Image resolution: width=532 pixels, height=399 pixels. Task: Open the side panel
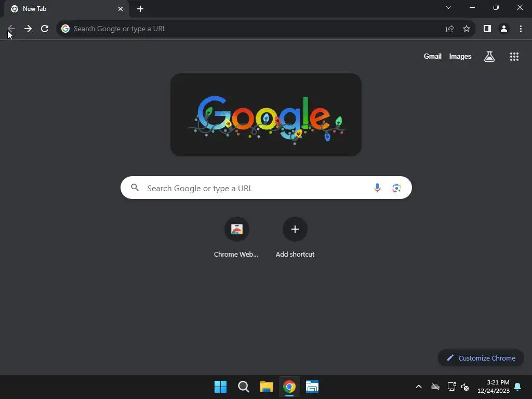point(487,29)
